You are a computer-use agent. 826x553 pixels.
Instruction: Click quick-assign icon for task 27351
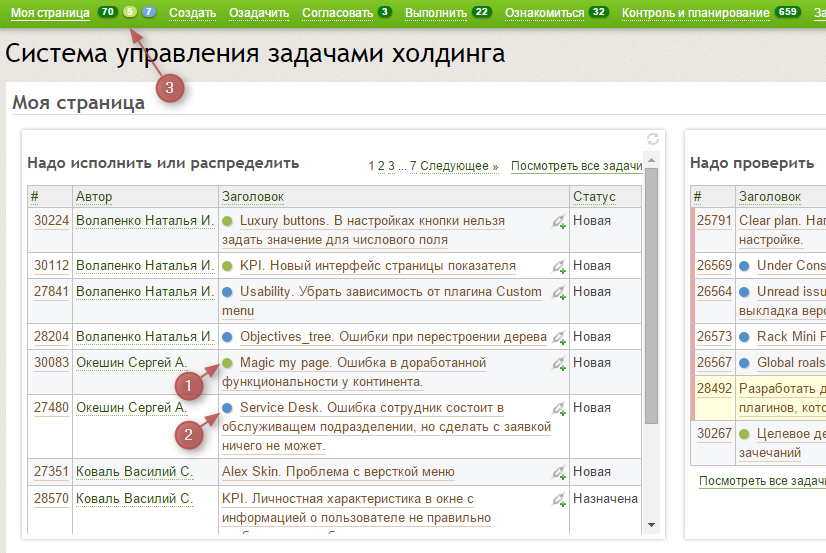click(559, 473)
